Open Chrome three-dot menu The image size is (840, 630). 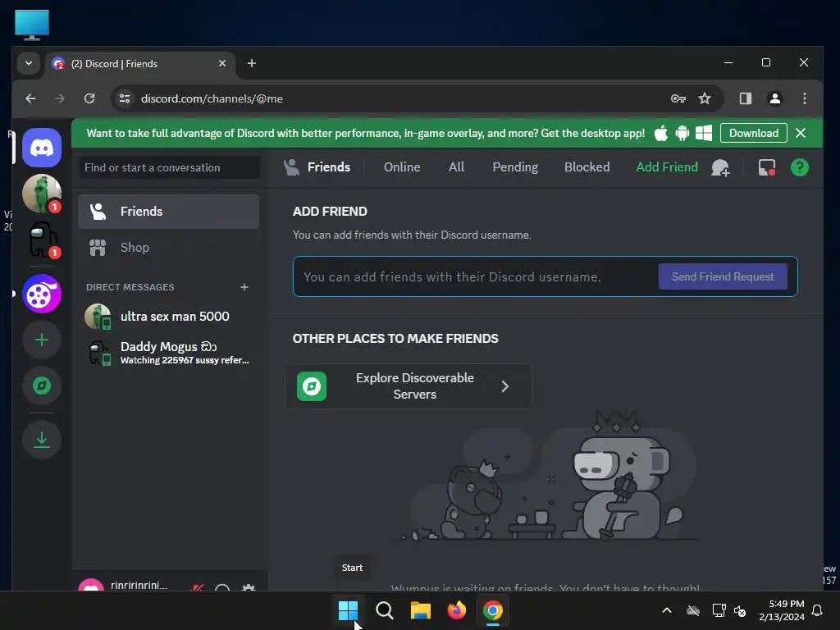(x=804, y=98)
